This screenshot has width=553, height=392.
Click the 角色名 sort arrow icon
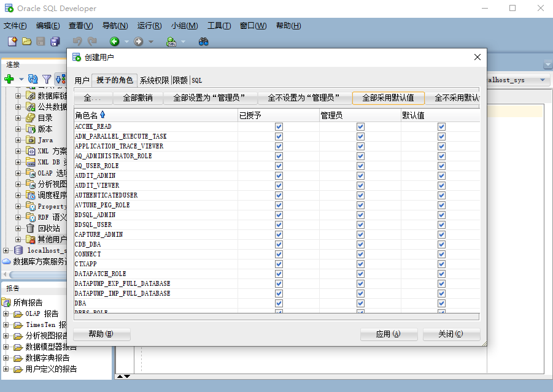102,115
